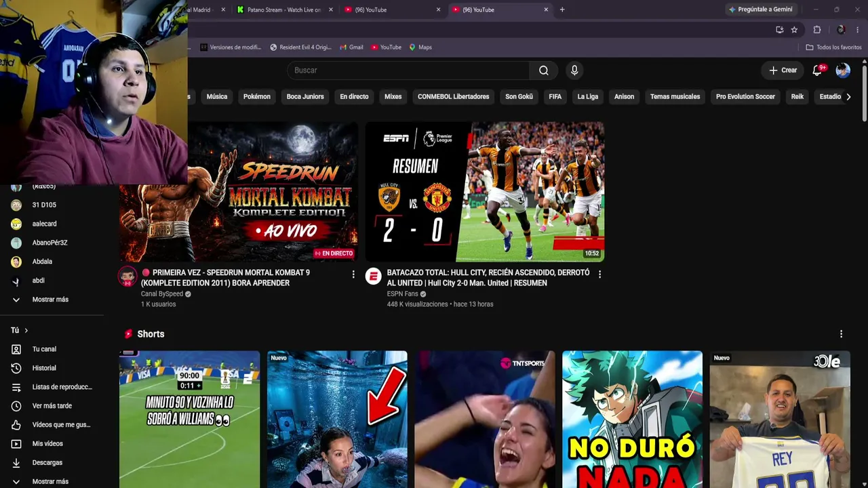Close the active YouTube tab
Viewport: 868px width, 488px height.
546,9
